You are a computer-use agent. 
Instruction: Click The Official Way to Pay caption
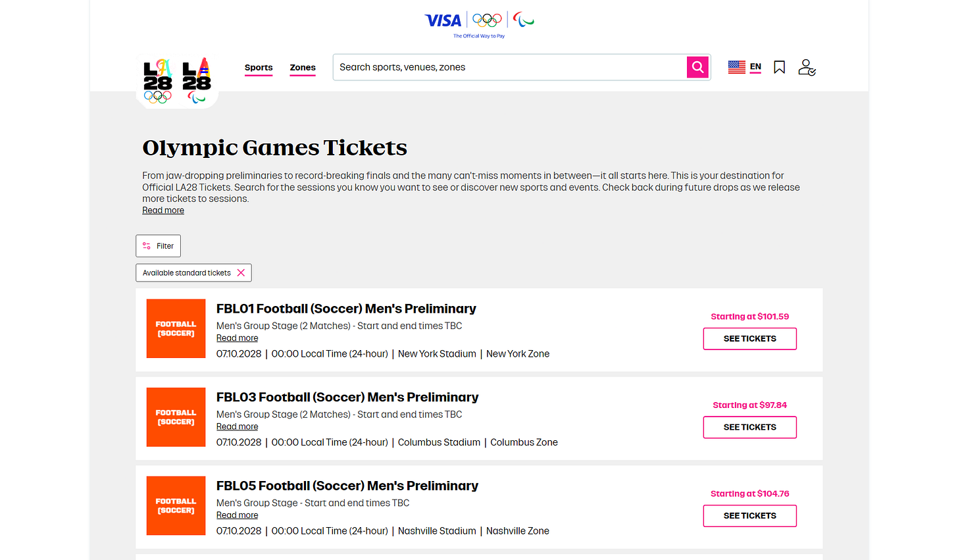click(479, 36)
